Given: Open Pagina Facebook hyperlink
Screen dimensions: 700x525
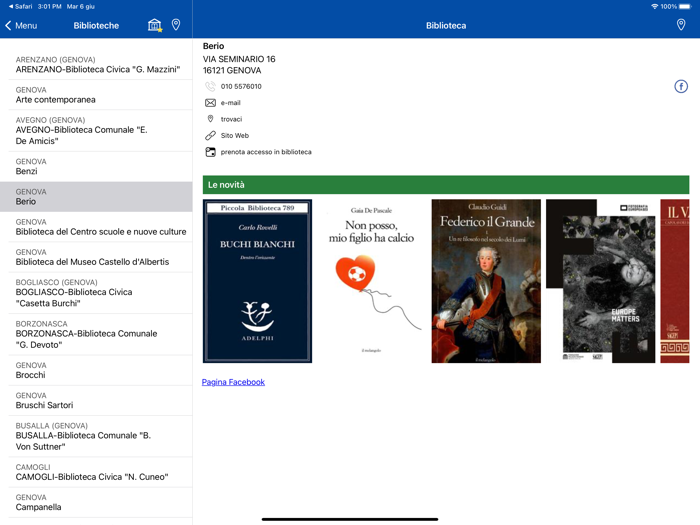Looking at the screenshot, I should [233, 382].
